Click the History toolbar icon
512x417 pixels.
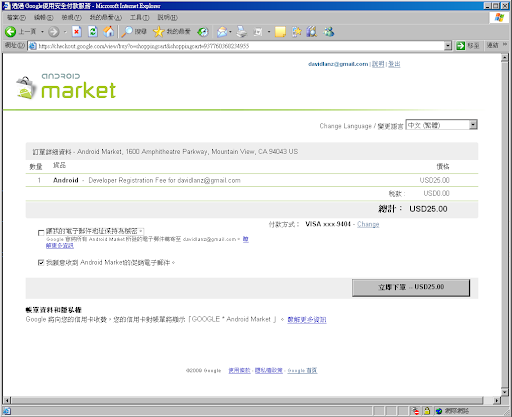(x=202, y=32)
